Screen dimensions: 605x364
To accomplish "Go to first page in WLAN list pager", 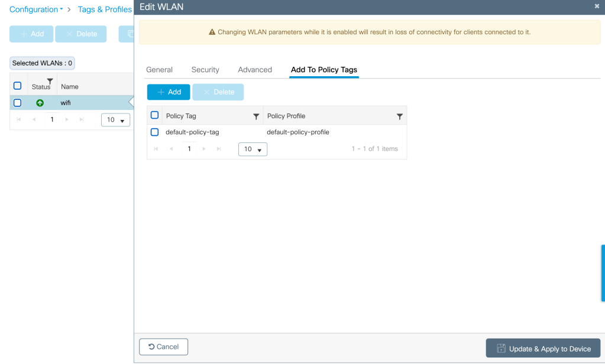I will point(18,119).
